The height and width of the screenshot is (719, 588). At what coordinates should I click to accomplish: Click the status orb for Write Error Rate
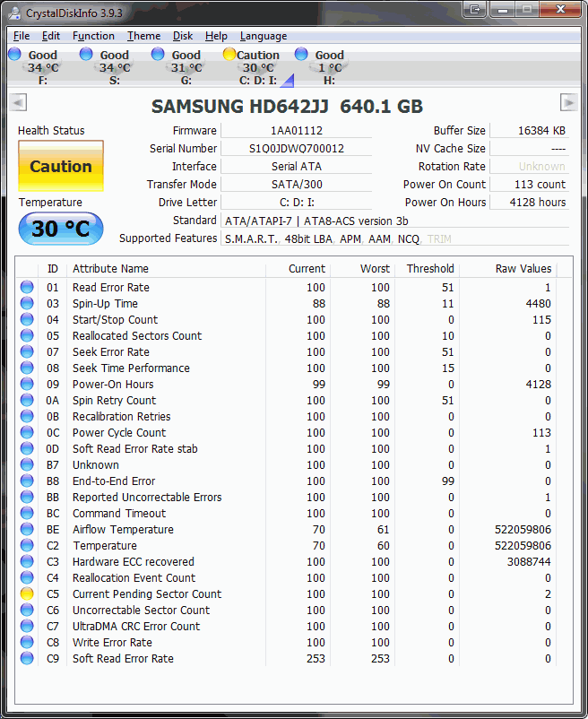click(27, 642)
